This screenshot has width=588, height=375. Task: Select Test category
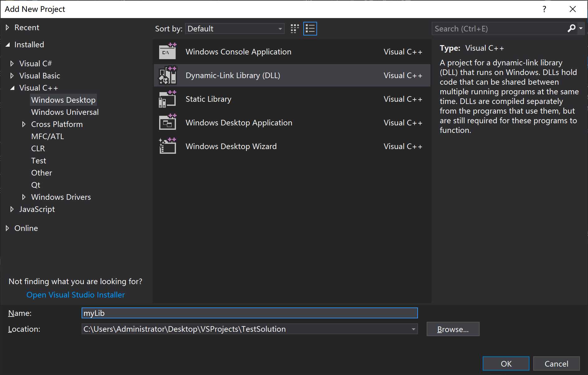point(39,161)
